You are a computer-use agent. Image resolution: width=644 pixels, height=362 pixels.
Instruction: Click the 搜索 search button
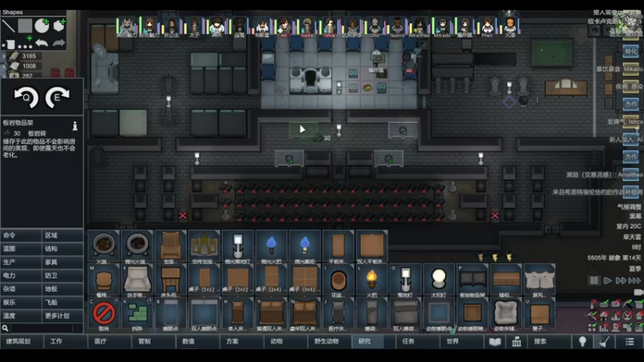tap(549, 341)
